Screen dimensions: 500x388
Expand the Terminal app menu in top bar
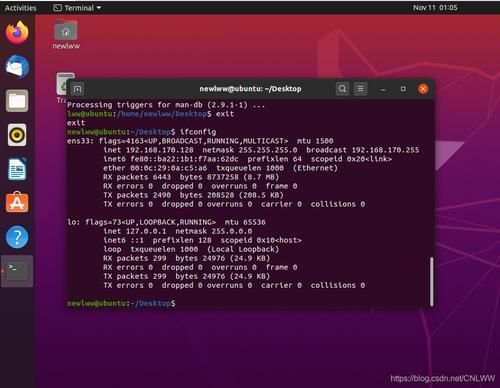pos(77,8)
